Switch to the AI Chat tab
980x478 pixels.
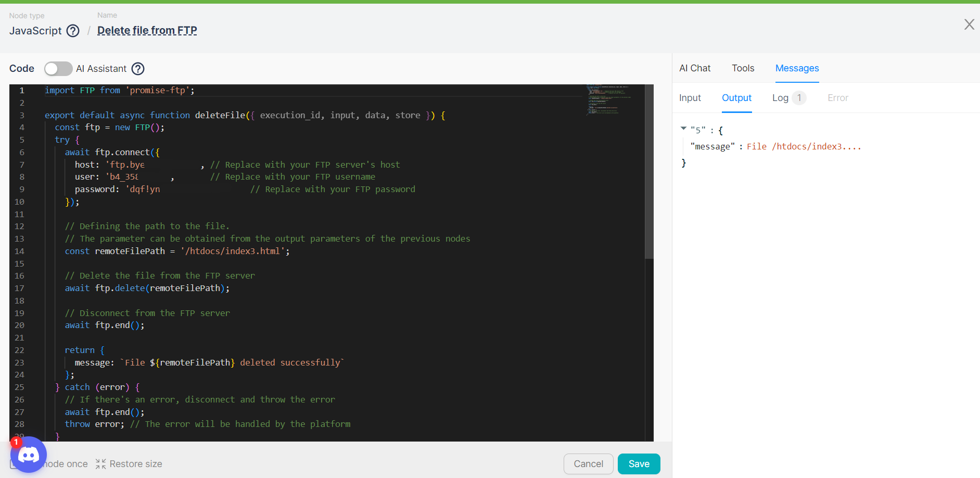(x=694, y=68)
